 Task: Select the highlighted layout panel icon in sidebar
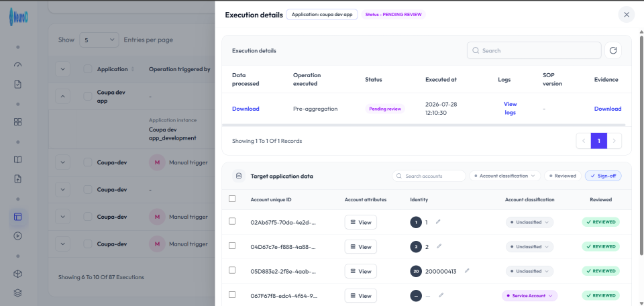(x=17, y=217)
